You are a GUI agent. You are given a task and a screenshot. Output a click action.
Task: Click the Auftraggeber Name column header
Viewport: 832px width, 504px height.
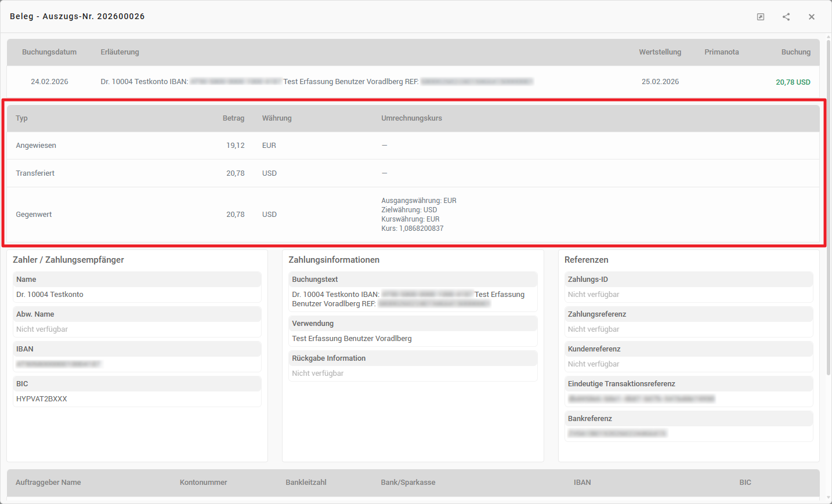[48, 483]
